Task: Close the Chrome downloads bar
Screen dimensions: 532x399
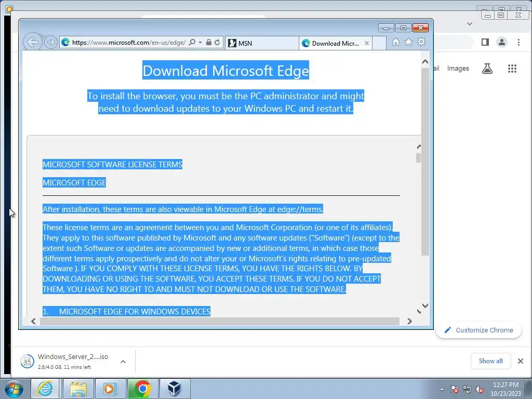Action: click(x=521, y=361)
